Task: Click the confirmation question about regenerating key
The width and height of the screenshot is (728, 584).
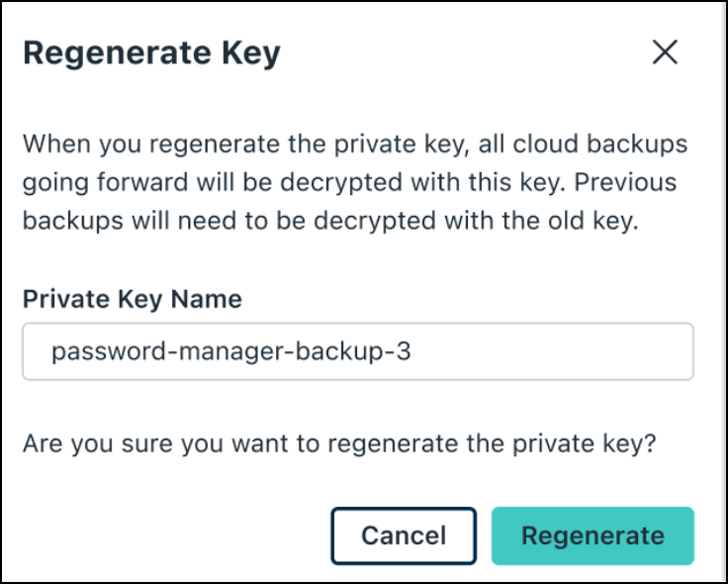Action: tap(338, 442)
